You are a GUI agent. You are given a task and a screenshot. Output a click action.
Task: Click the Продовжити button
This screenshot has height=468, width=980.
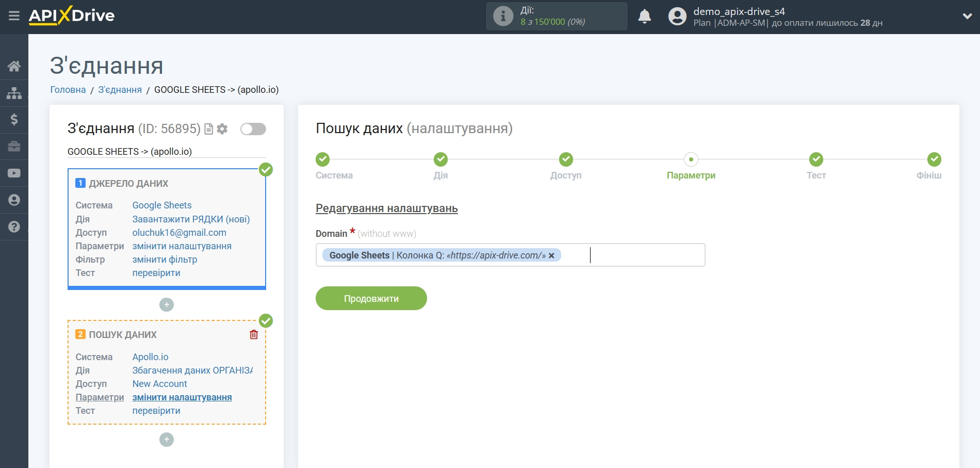[x=371, y=298]
